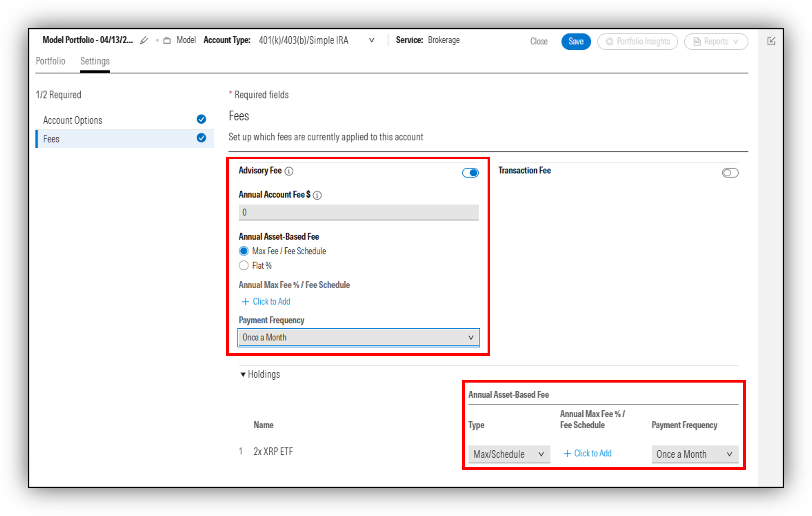Click to Add fee schedule for 2x XRP ETF

click(587, 453)
